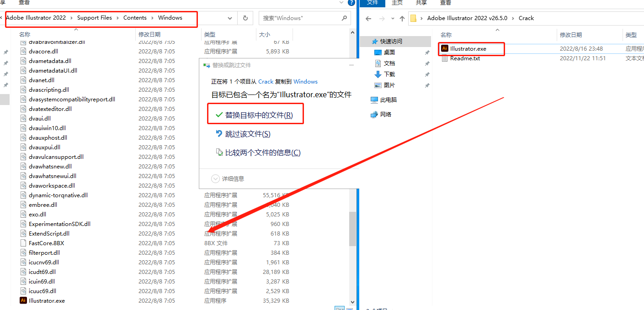
Task: Choose 跳过该文件 in the dialog
Action: [247, 134]
